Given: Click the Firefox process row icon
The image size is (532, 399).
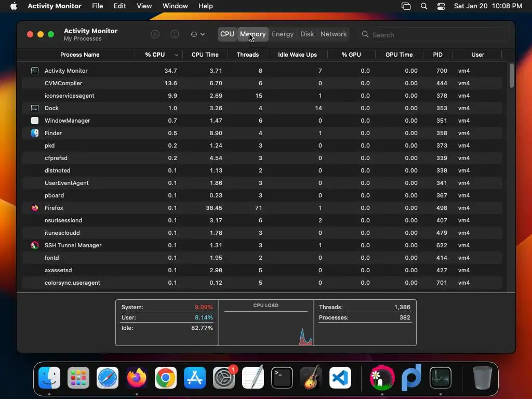Looking at the screenshot, I should click(35, 208).
